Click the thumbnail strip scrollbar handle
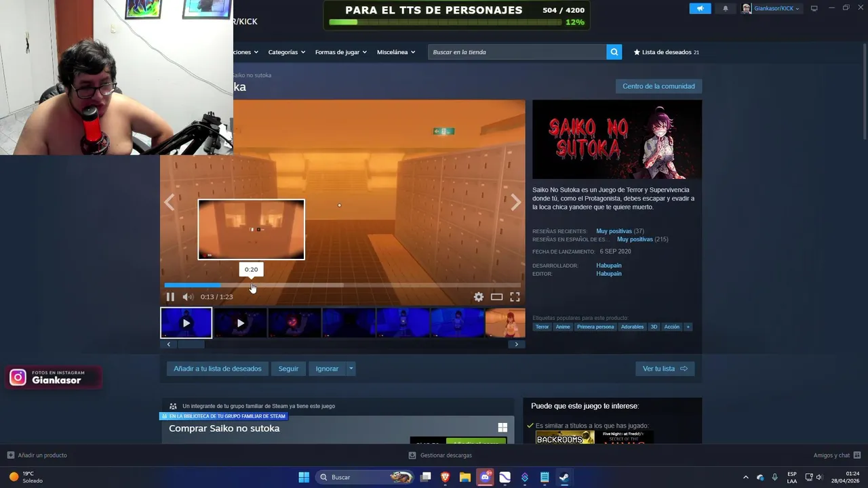Image resolution: width=868 pixels, height=488 pixels. (x=191, y=344)
